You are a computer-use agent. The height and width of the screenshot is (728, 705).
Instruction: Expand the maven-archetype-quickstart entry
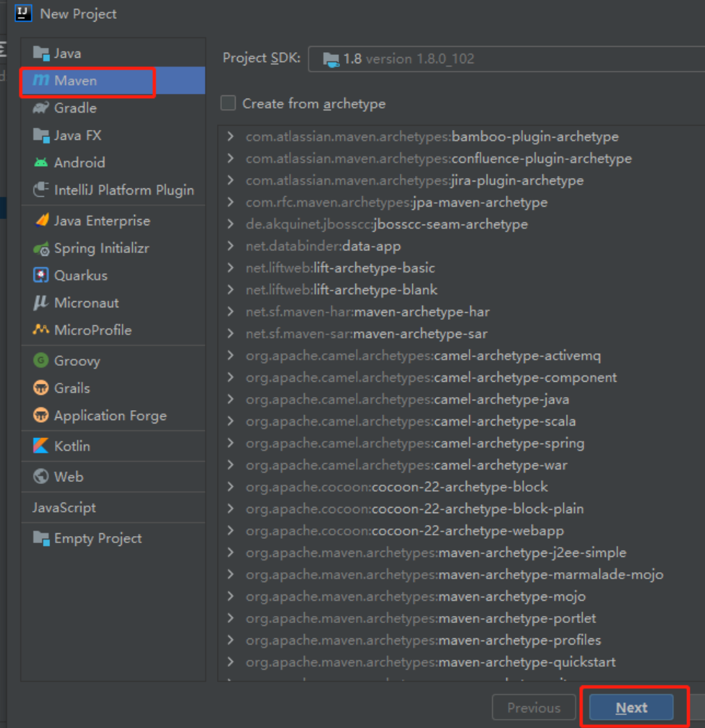[x=231, y=662]
